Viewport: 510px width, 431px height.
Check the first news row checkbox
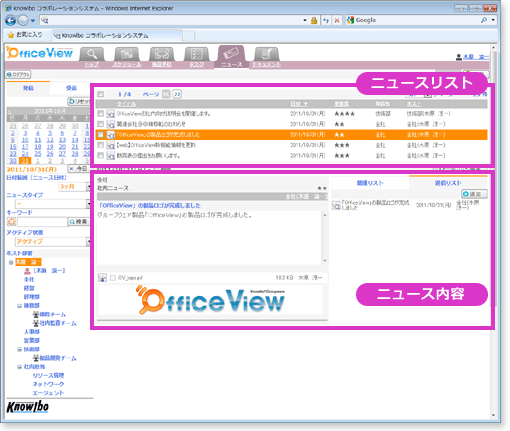[x=100, y=114]
